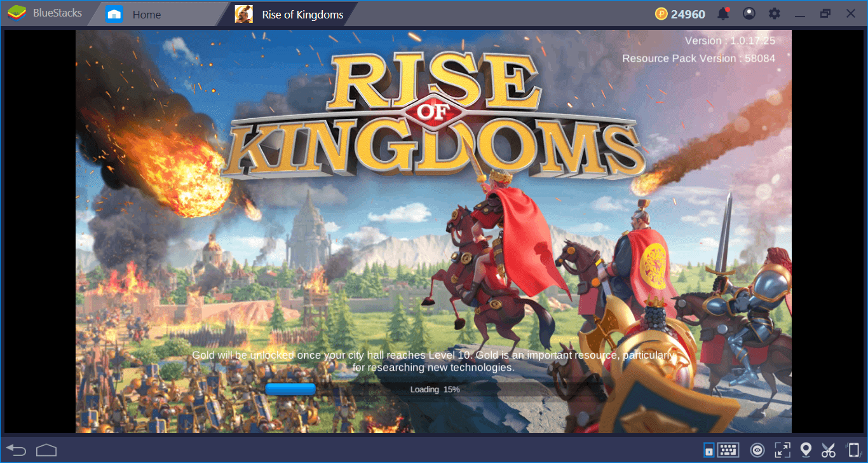868x463 pixels.
Task: Open the BlueStacks points coin balance
Action: pyautogui.click(x=680, y=14)
